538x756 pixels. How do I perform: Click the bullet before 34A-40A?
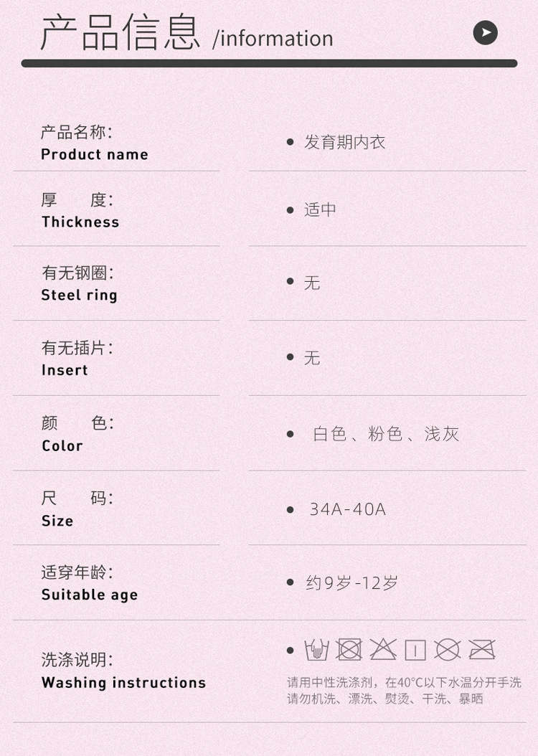tap(291, 509)
